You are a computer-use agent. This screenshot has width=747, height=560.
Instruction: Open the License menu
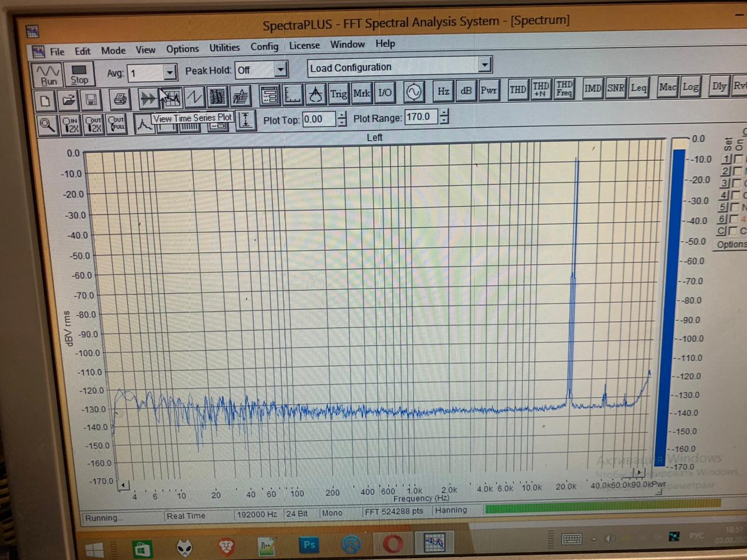point(305,45)
